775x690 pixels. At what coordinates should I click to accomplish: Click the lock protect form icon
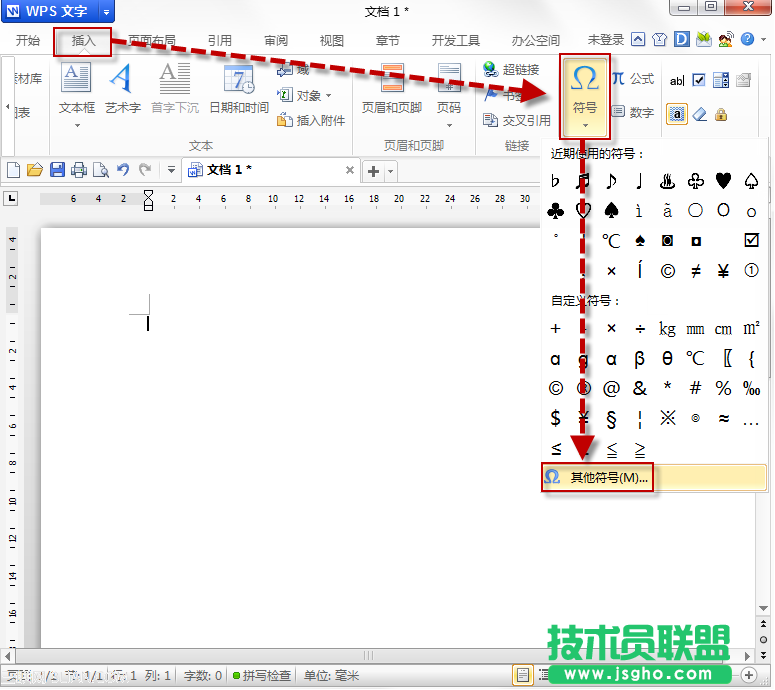pos(721,115)
